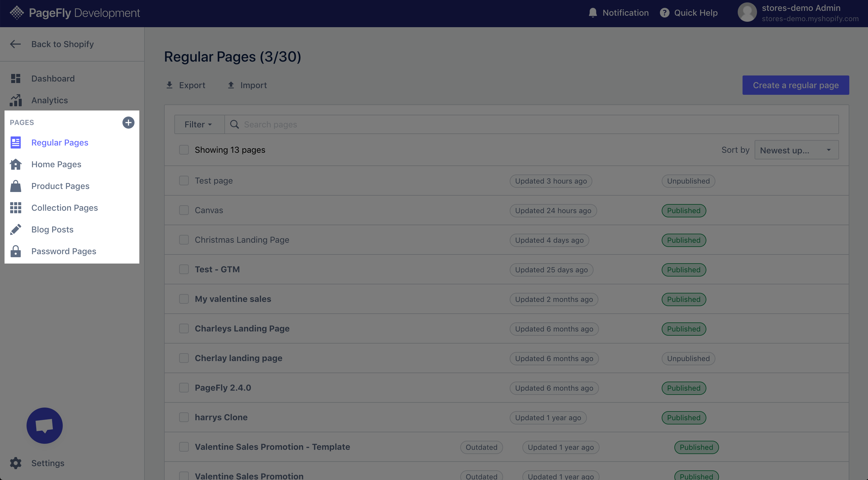Select the Analytics chart icon
This screenshot has width=868, height=480.
(x=15, y=100)
